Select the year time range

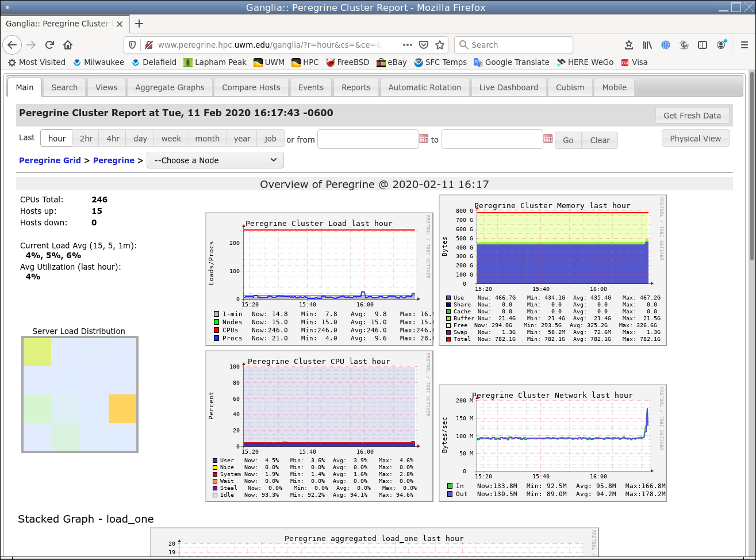coord(242,139)
